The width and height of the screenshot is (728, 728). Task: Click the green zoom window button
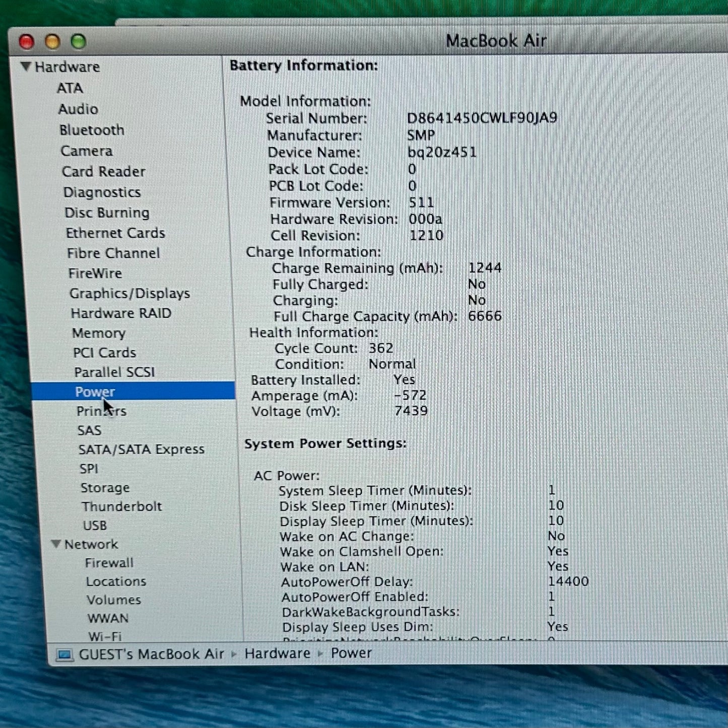(79, 42)
